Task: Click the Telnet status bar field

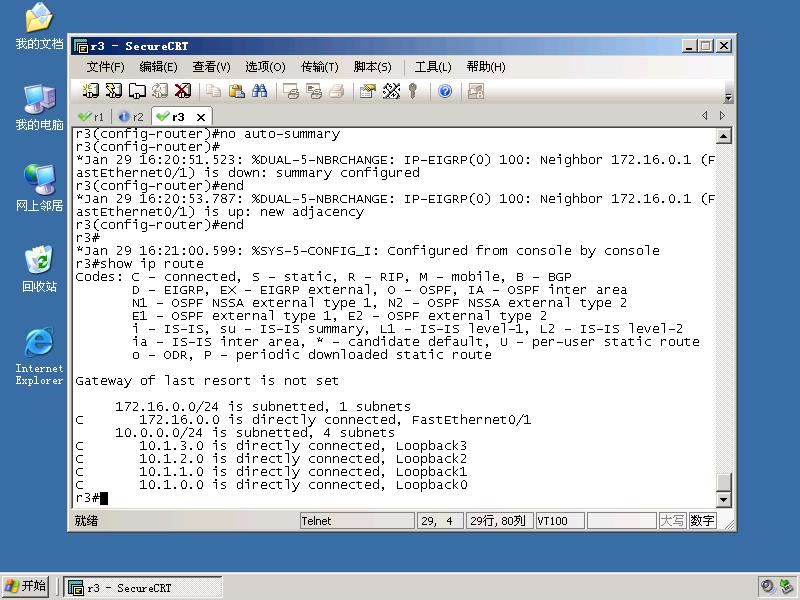Action: [x=357, y=521]
